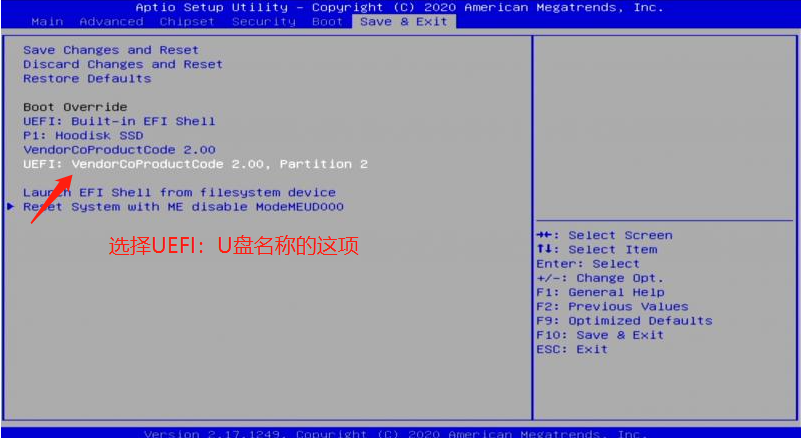The image size is (801, 438).
Task: Open the Advanced tab
Action: click(x=111, y=21)
